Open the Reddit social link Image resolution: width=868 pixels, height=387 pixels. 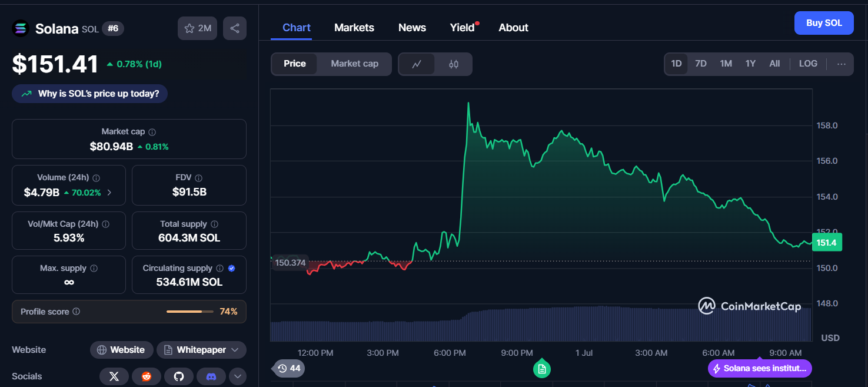click(147, 376)
